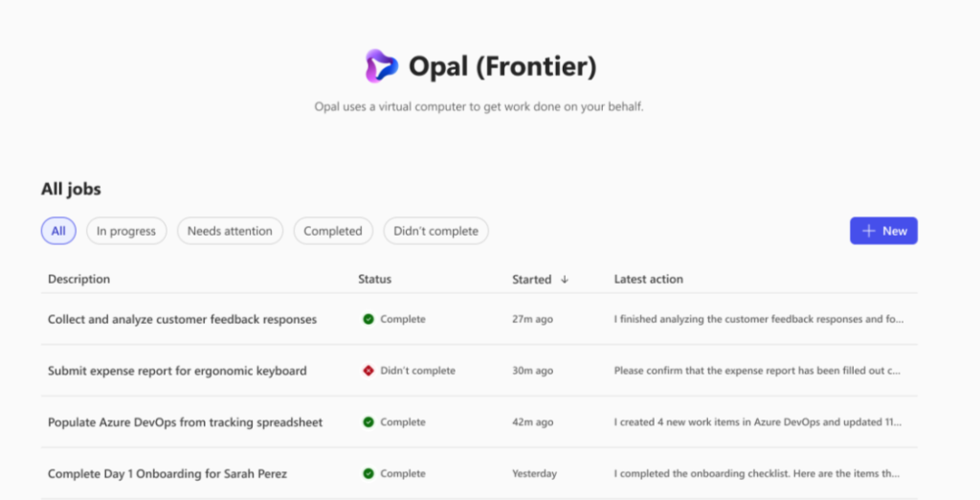Screen dimensions: 980x500
Task: Click the green Complete icon for Sarah Perez onboarding
Action: pos(368,473)
